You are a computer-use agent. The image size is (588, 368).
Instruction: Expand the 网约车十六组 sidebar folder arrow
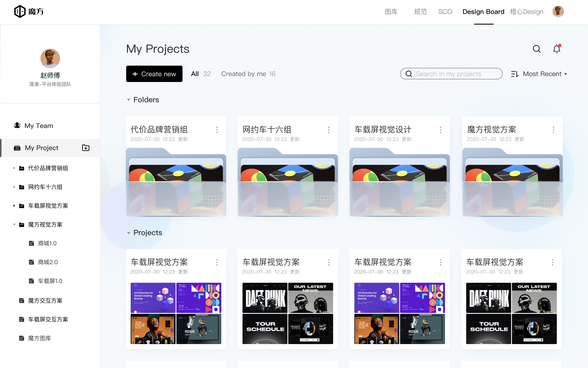14,187
